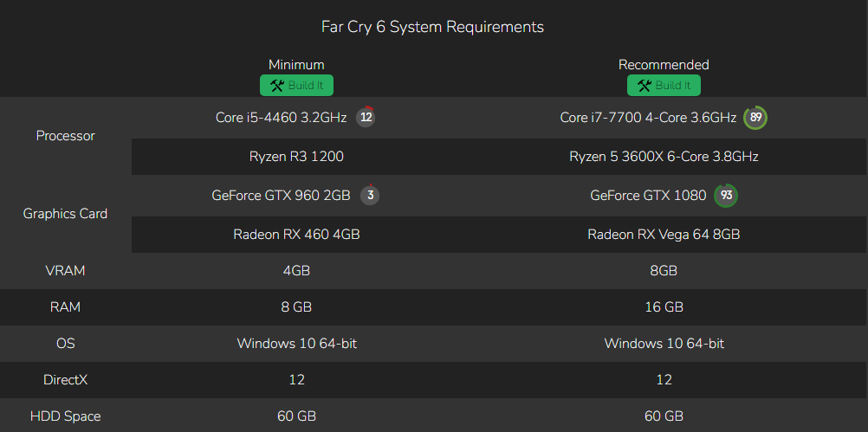Click the Minimum column header
868x432 pixels.
coord(297,65)
